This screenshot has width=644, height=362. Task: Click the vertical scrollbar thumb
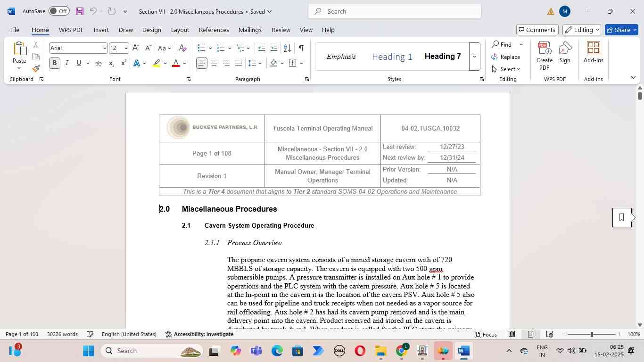click(640, 96)
